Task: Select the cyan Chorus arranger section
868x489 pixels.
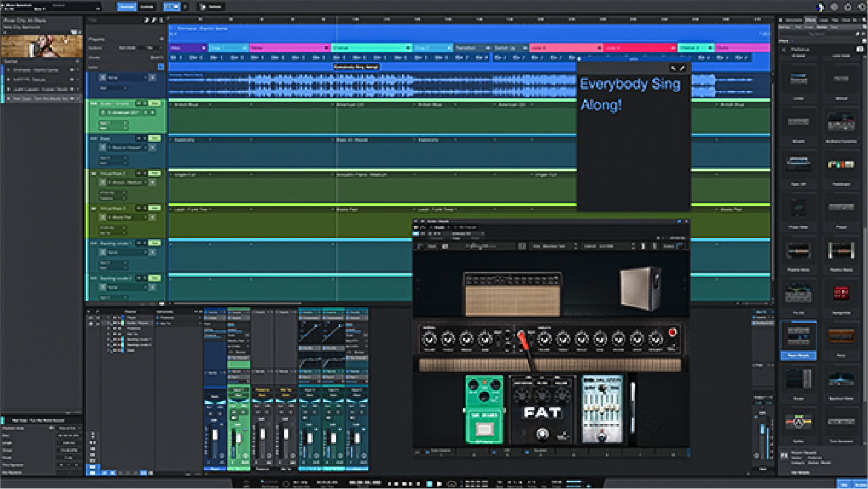Action: click(x=371, y=47)
